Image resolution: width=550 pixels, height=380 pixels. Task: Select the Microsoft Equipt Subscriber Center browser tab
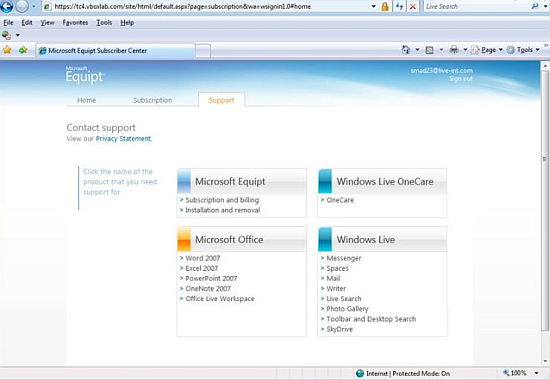(x=115, y=51)
